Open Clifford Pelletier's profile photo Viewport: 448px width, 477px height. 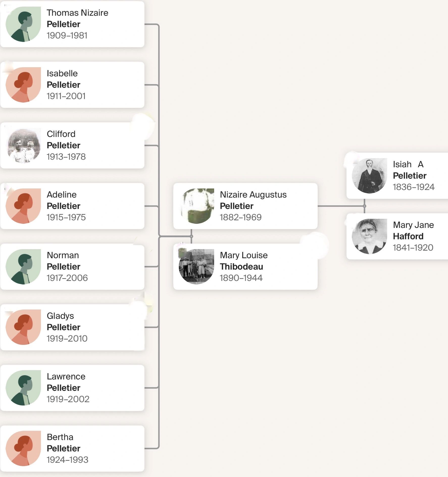(x=23, y=146)
